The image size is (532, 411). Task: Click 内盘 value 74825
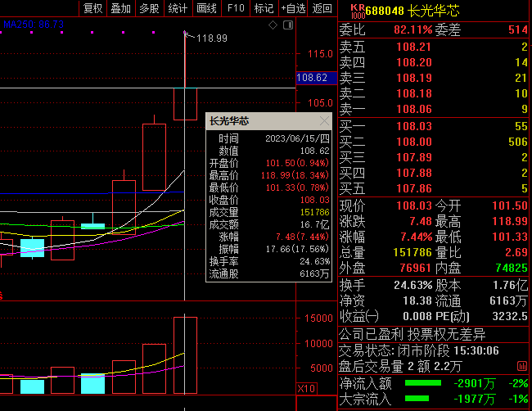pos(512,268)
